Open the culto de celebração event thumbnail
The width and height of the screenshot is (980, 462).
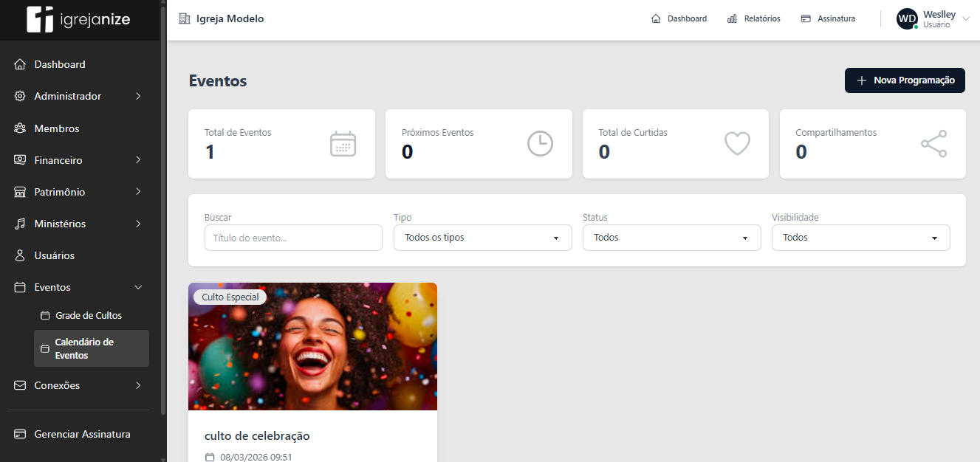coord(312,347)
